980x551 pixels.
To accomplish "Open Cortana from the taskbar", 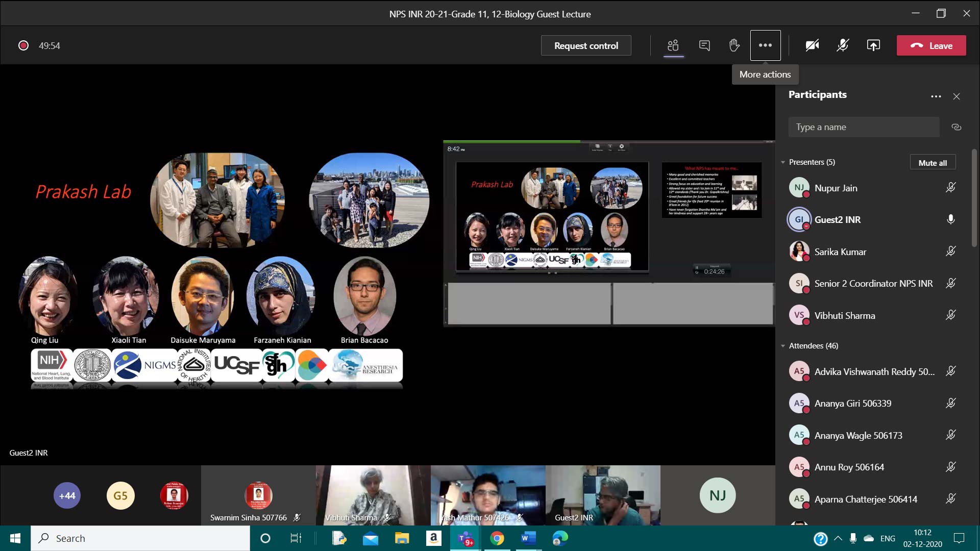I will pyautogui.click(x=265, y=538).
